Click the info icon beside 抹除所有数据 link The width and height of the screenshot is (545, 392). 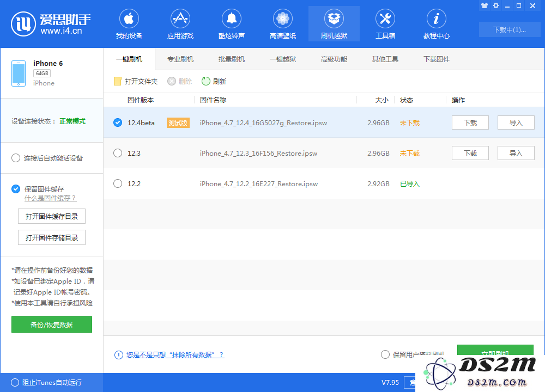118,355
